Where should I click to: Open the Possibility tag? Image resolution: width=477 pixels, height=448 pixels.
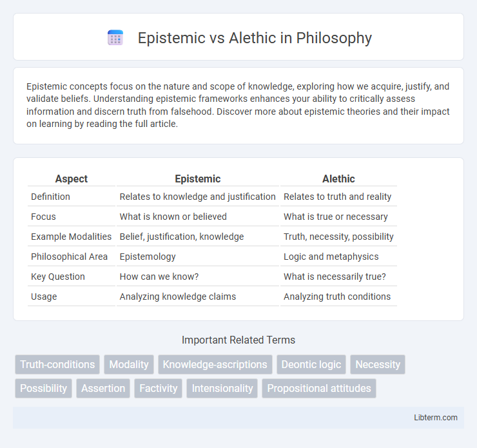click(x=43, y=389)
